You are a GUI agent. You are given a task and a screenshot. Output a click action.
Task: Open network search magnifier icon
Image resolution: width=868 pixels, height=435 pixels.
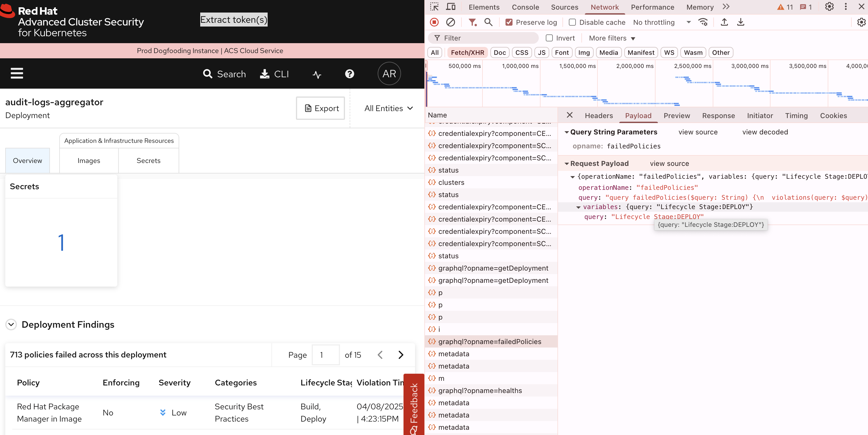coord(488,22)
